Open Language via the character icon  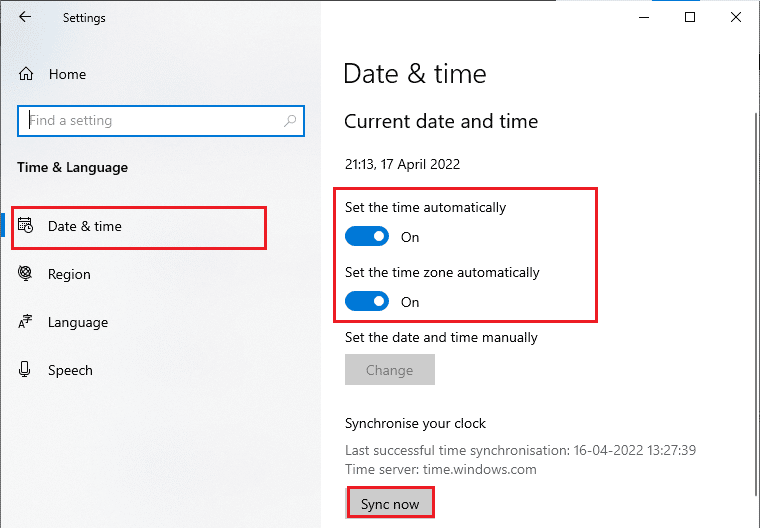[x=25, y=321]
